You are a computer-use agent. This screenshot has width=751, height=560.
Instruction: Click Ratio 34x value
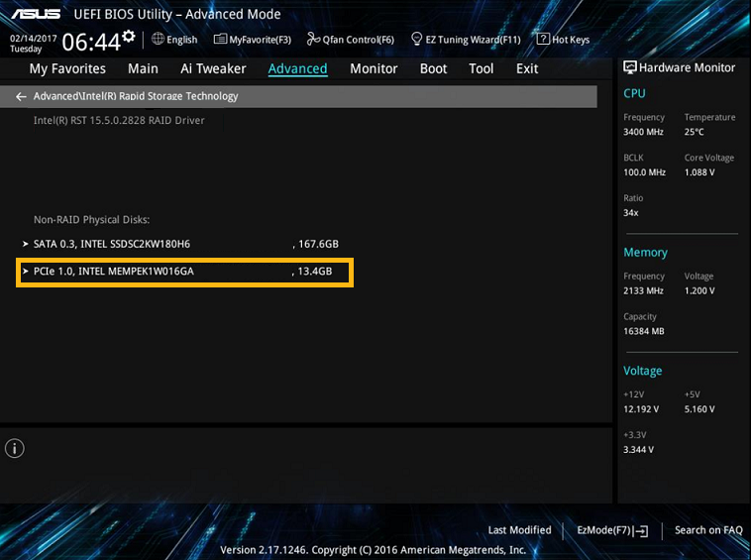coord(631,213)
